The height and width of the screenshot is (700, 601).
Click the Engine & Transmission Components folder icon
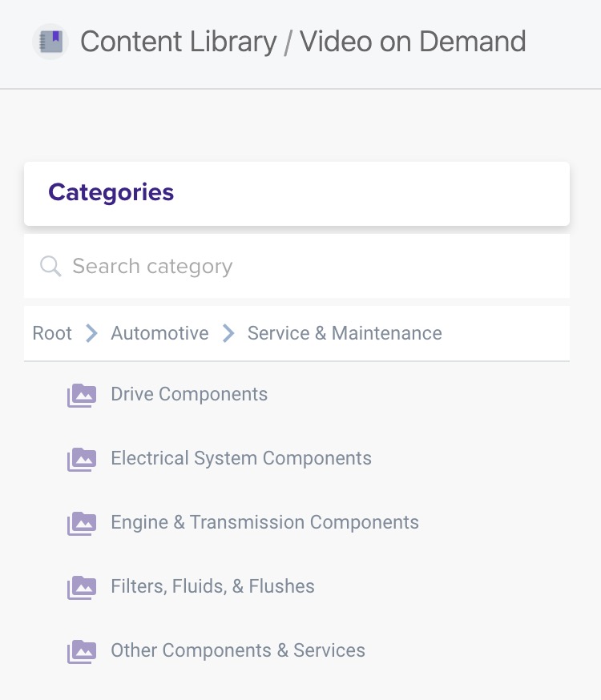click(x=82, y=523)
